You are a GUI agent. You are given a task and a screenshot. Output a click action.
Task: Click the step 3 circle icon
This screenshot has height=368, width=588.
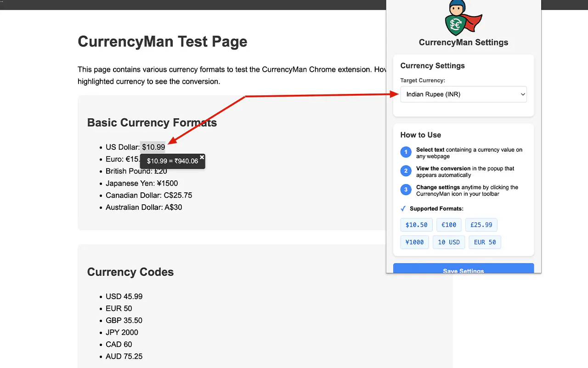[406, 190]
